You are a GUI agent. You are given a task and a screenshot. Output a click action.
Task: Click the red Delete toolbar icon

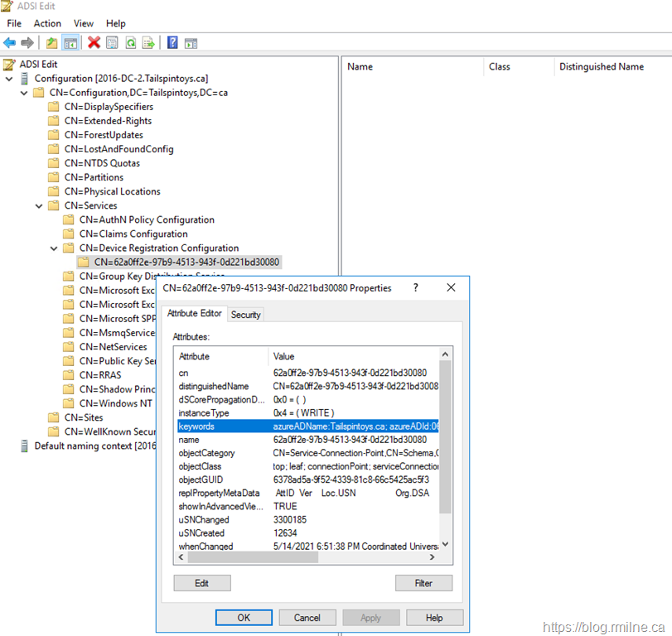pyautogui.click(x=94, y=43)
